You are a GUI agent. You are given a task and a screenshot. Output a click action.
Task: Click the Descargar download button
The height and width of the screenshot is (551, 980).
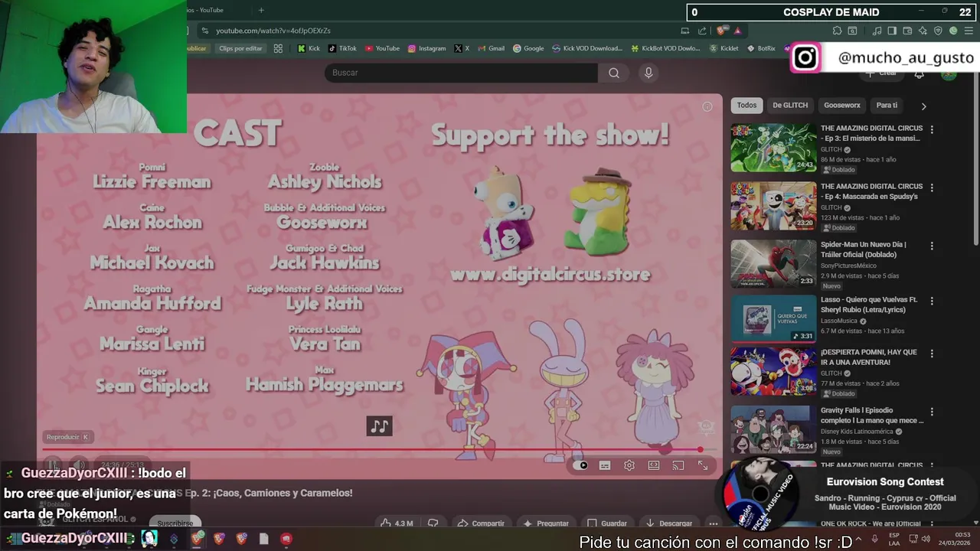(x=668, y=523)
